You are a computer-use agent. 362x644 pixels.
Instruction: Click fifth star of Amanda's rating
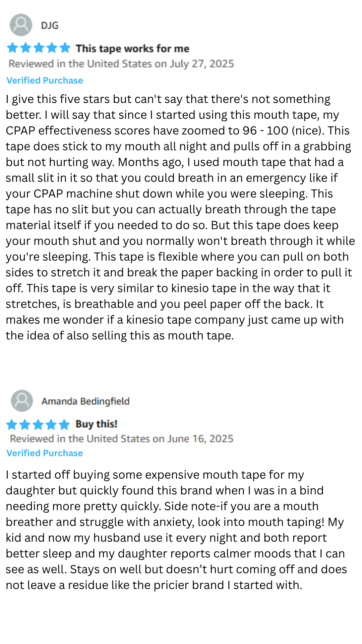click(x=64, y=424)
